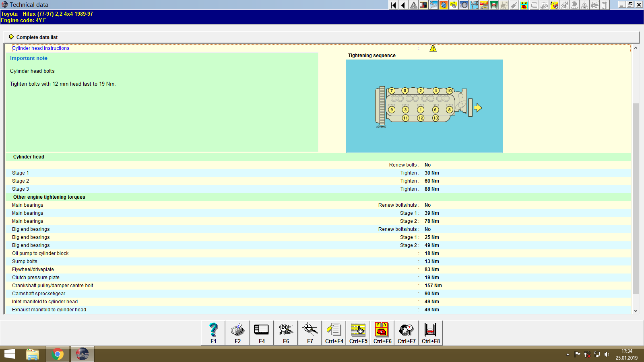Select the wrench adjustments icon in the toolbar
This screenshot has height=362, width=644.
(433, 5)
